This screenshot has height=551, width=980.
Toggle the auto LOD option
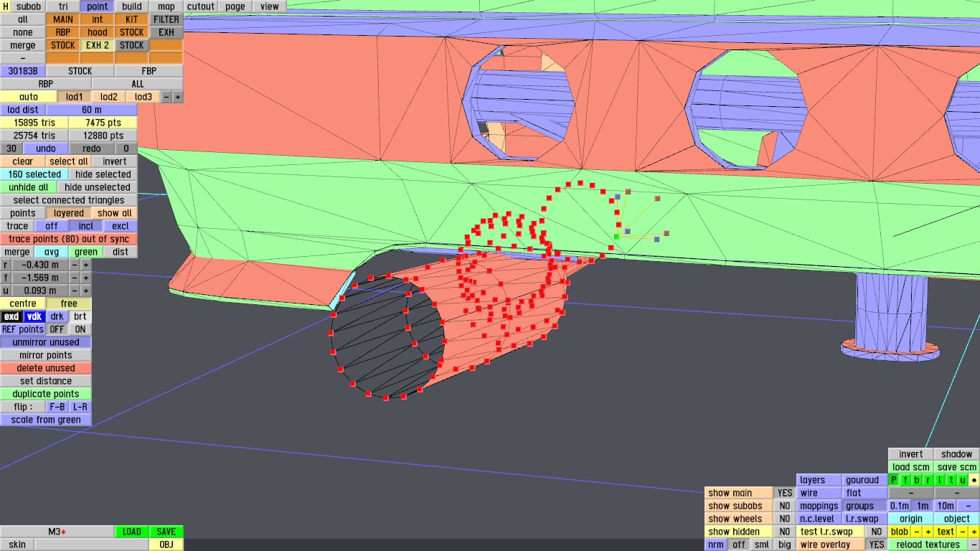(29, 97)
